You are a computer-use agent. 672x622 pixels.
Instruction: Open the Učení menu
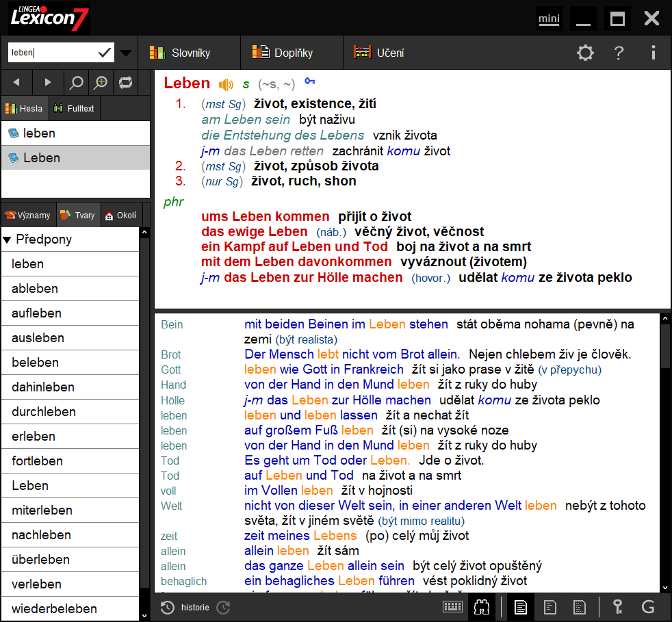click(x=379, y=53)
